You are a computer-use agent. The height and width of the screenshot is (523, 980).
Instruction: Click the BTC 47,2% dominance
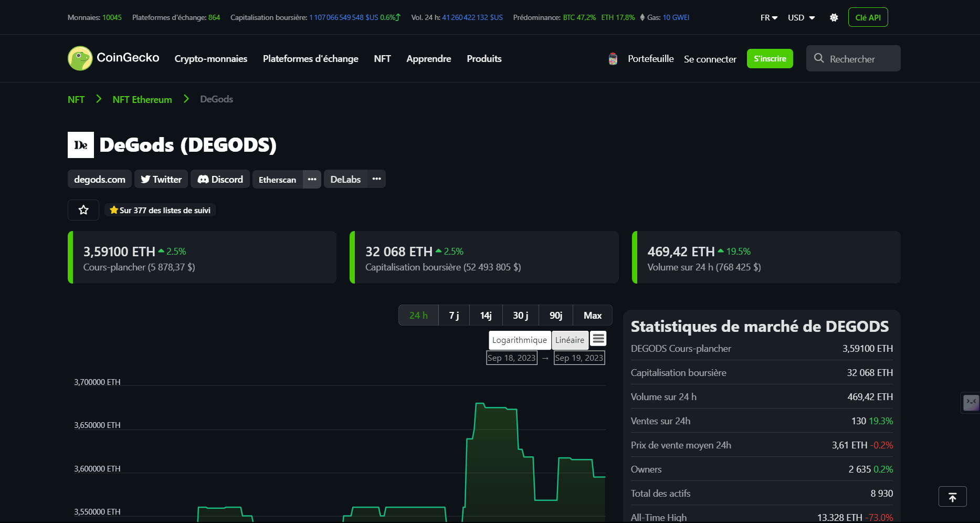[x=579, y=17]
